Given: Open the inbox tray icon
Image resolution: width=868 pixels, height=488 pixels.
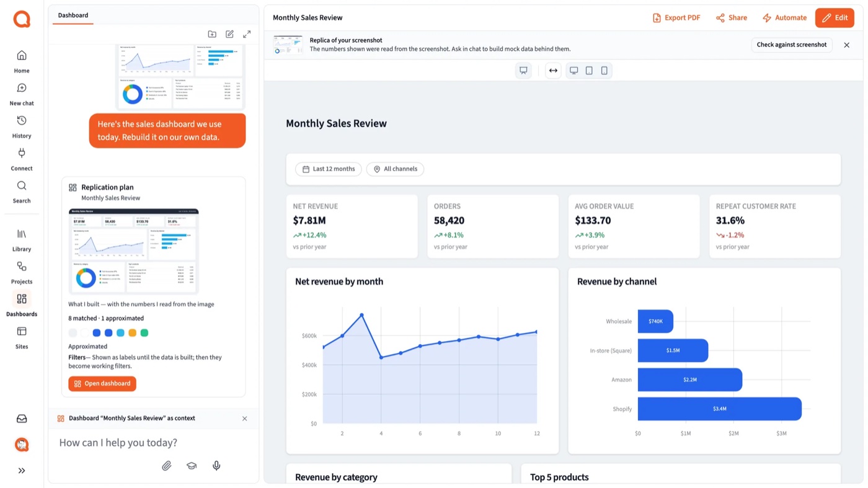Looking at the screenshot, I should pos(22,419).
